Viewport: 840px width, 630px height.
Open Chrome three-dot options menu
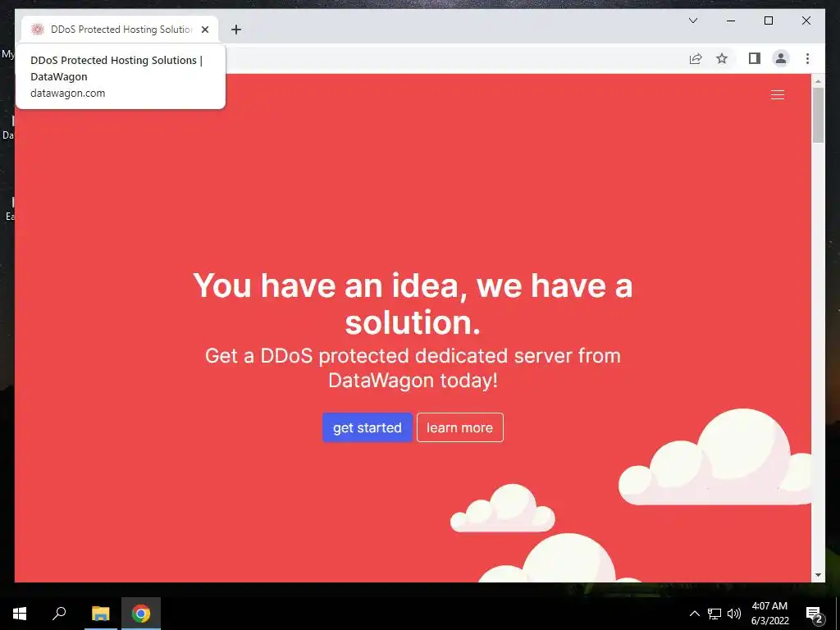pyautogui.click(x=807, y=58)
